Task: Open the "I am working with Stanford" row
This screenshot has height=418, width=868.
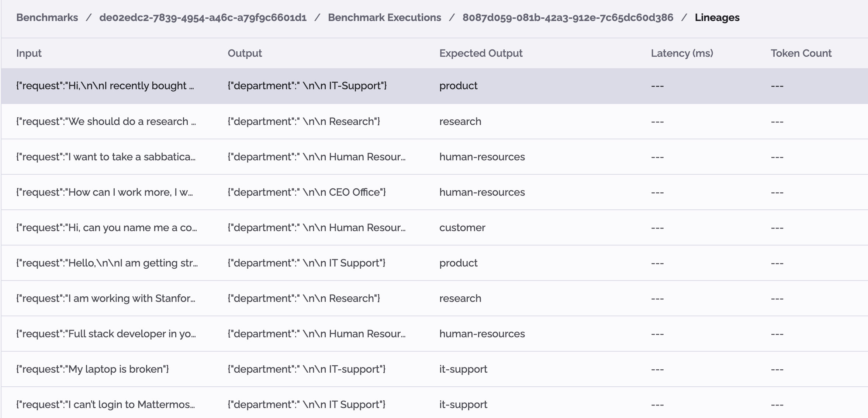Action: coord(106,299)
